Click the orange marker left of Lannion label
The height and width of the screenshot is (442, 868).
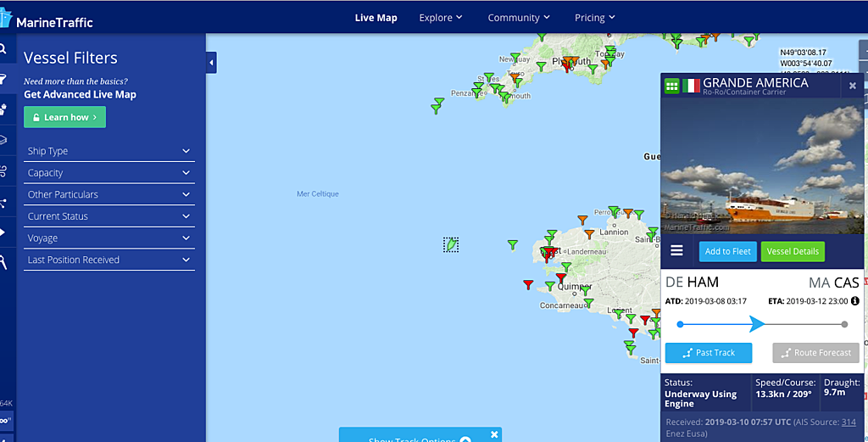click(590, 234)
